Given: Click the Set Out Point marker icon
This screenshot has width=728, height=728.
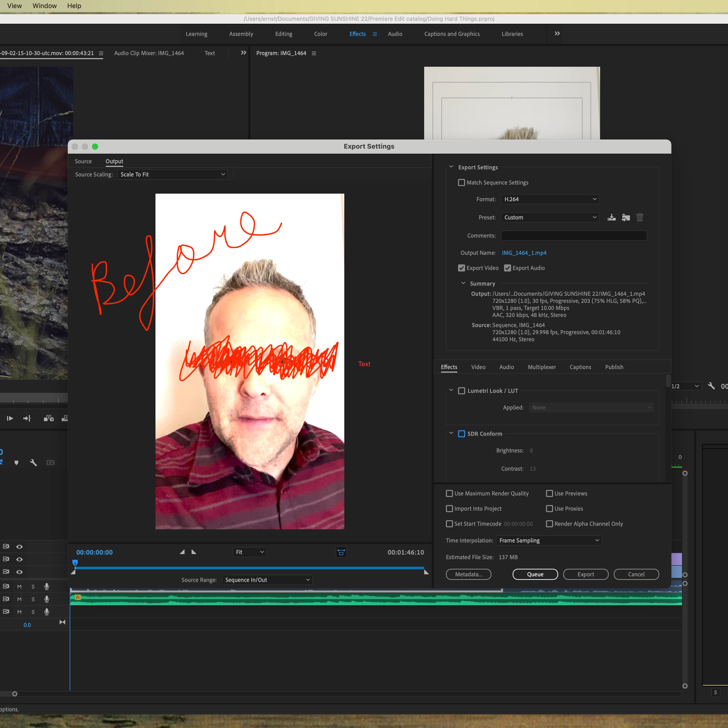Looking at the screenshot, I should tap(194, 552).
